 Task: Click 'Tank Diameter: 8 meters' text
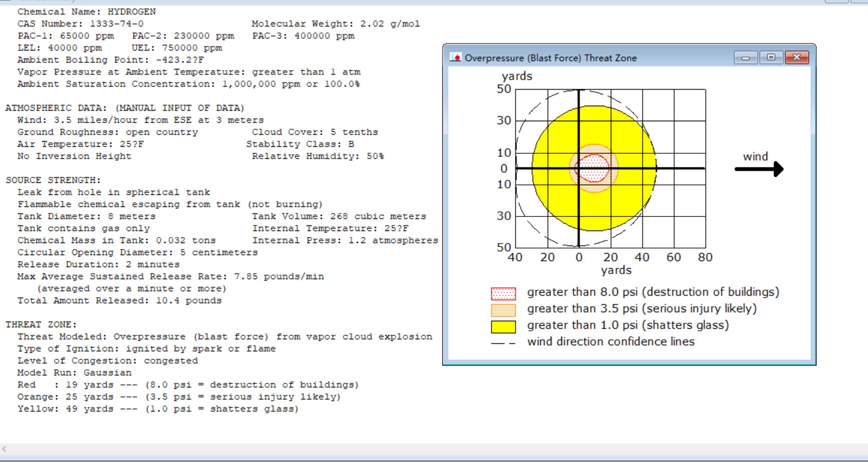[x=87, y=216]
